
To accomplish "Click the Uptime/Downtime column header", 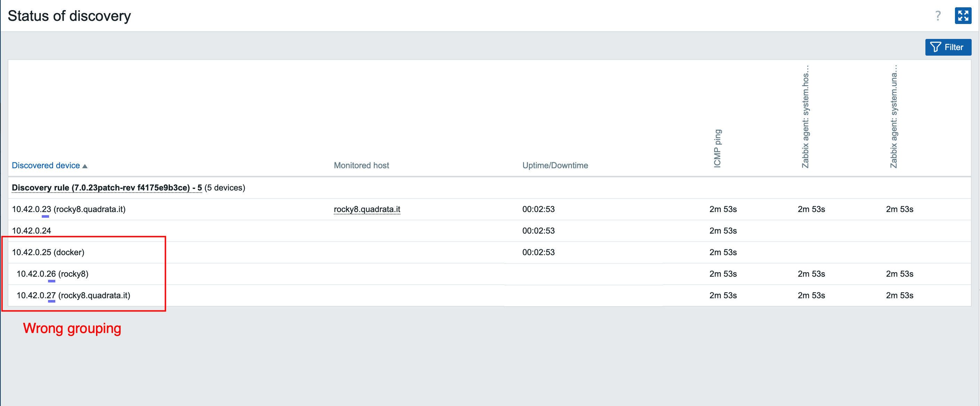I will click(555, 165).
